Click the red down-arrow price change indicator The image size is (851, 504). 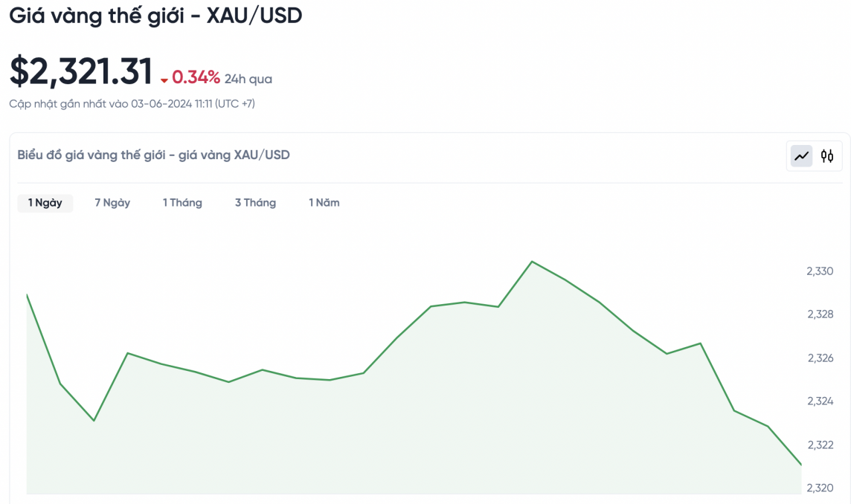pos(164,80)
